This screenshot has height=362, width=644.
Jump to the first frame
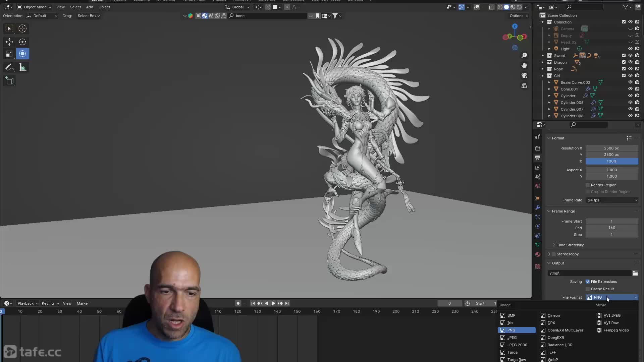click(x=253, y=303)
